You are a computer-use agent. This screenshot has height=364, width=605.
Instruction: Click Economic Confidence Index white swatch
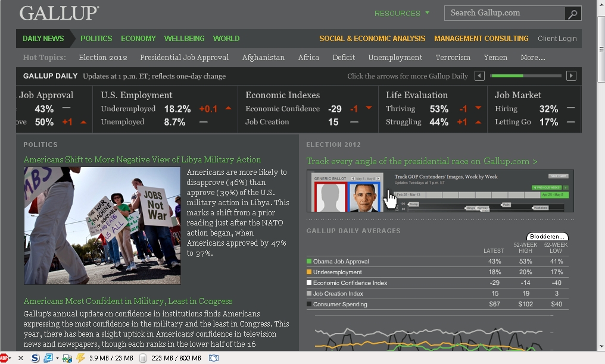pos(309,283)
